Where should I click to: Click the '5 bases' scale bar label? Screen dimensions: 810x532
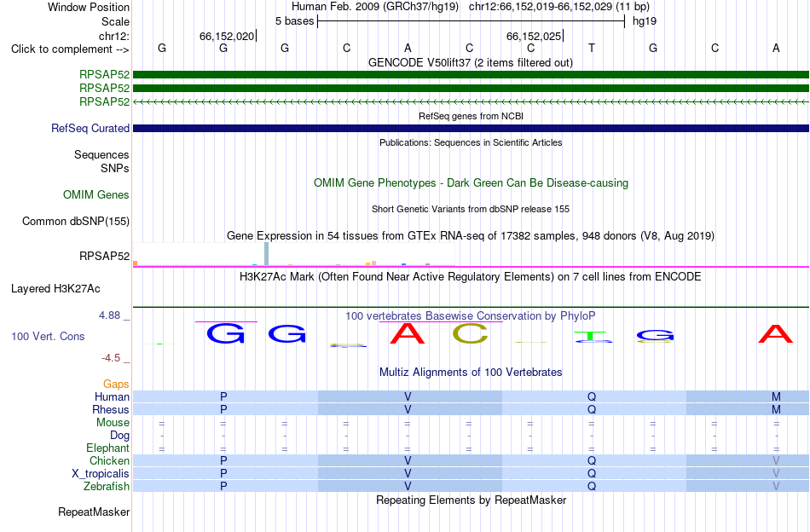pyautogui.click(x=294, y=21)
